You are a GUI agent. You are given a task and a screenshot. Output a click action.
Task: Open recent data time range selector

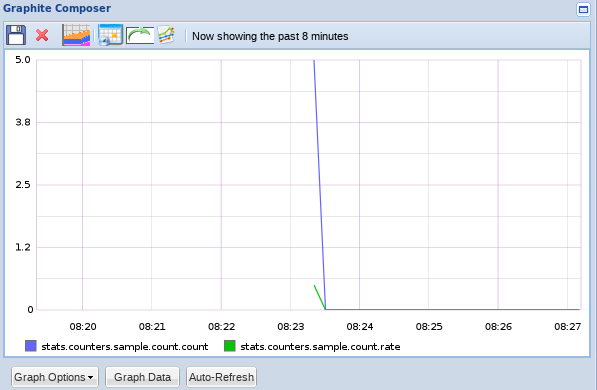point(76,35)
